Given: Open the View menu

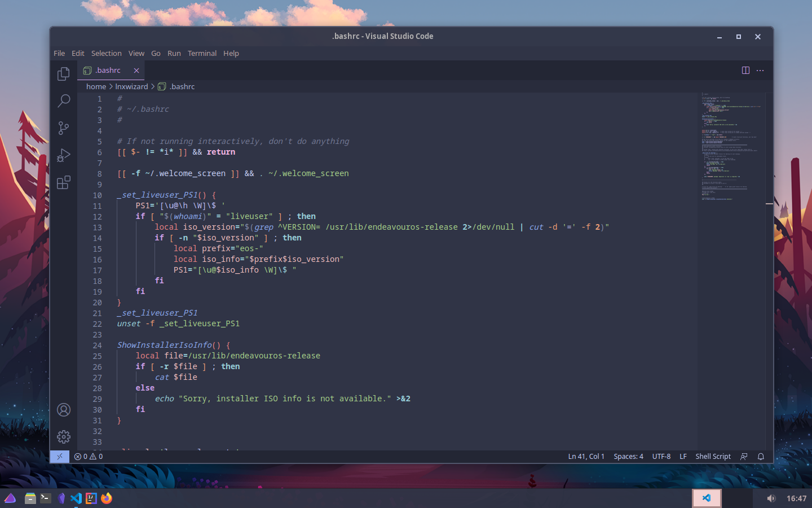Looking at the screenshot, I should point(136,54).
